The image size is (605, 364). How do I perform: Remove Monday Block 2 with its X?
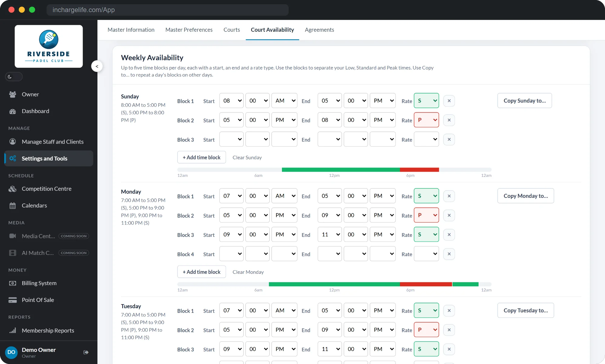[449, 215]
